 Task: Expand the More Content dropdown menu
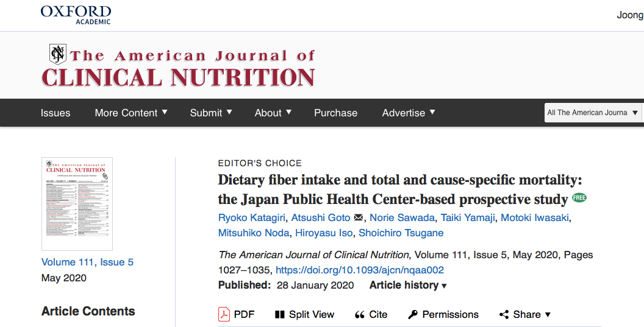[x=131, y=113]
